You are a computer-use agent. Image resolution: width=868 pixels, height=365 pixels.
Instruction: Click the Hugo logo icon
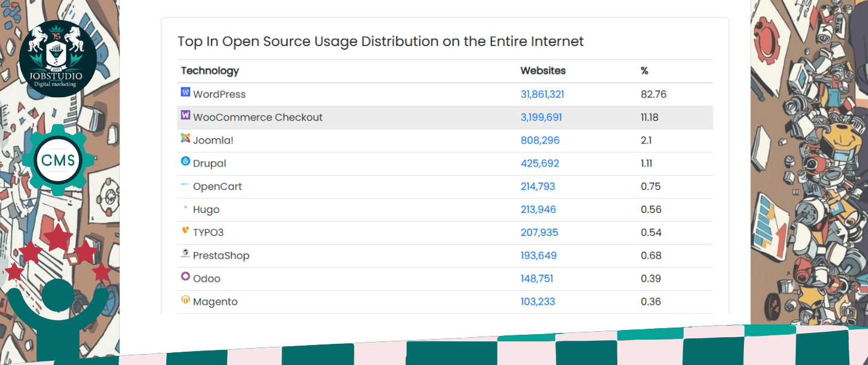pyautogui.click(x=186, y=208)
